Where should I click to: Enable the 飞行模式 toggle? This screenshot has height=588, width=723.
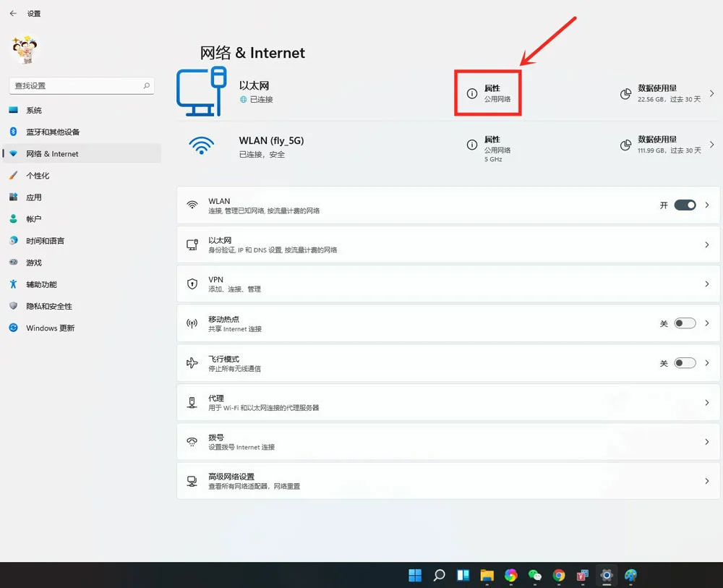[685, 363]
